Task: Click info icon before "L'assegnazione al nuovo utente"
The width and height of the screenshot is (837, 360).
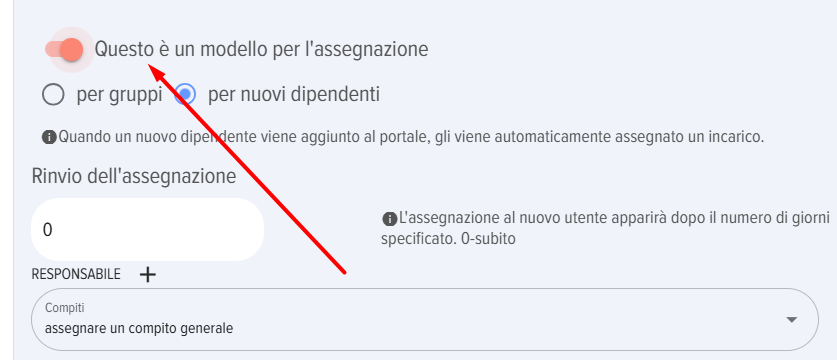Action: [x=390, y=218]
